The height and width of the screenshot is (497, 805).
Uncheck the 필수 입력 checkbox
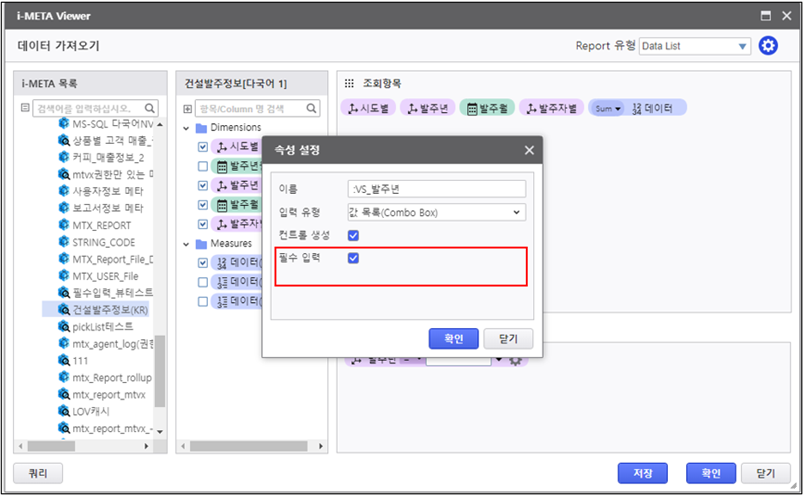[x=352, y=258]
